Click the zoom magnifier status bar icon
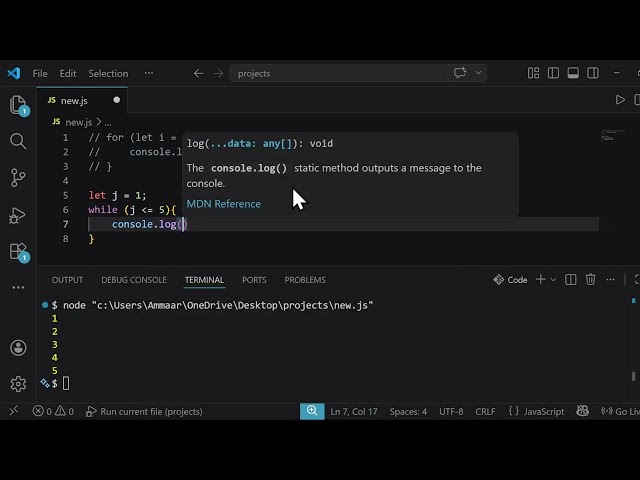Screen dimensions: 640x480 (312, 411)
